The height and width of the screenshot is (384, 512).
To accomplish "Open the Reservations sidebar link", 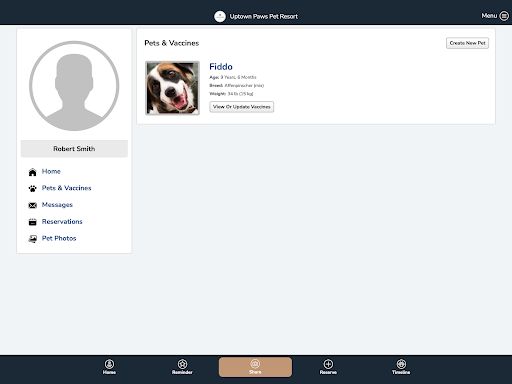I will [x=62, y=221].
